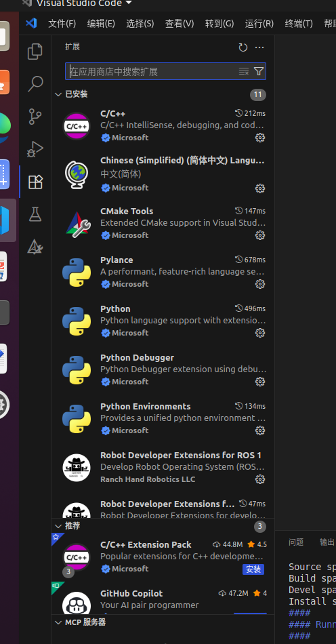Open the 转到(G) menu
336x644 pixels.
(x=219, y=24)
